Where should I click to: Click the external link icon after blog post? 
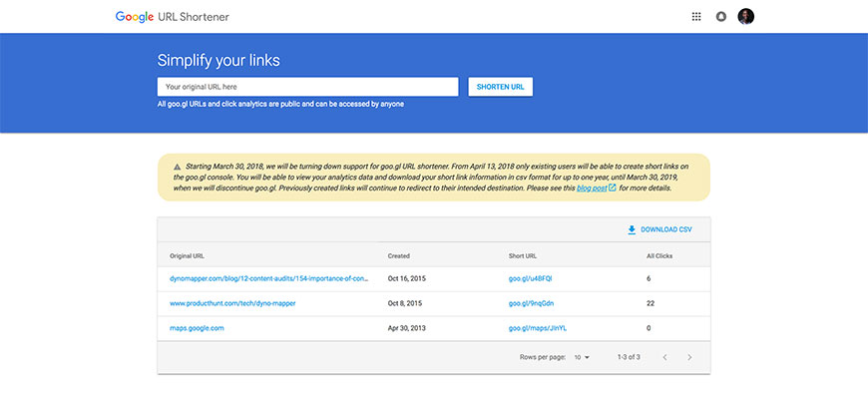tap(612, 188)
